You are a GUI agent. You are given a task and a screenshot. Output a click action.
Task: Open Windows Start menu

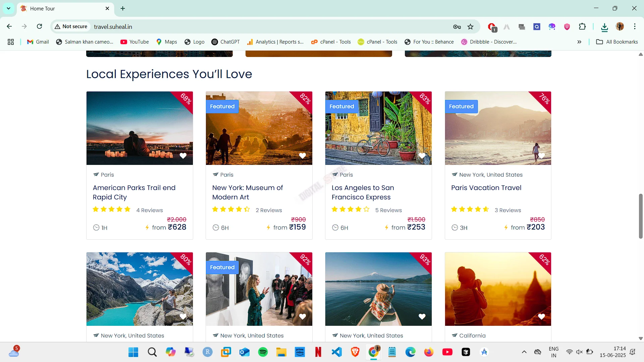[133, 352]
